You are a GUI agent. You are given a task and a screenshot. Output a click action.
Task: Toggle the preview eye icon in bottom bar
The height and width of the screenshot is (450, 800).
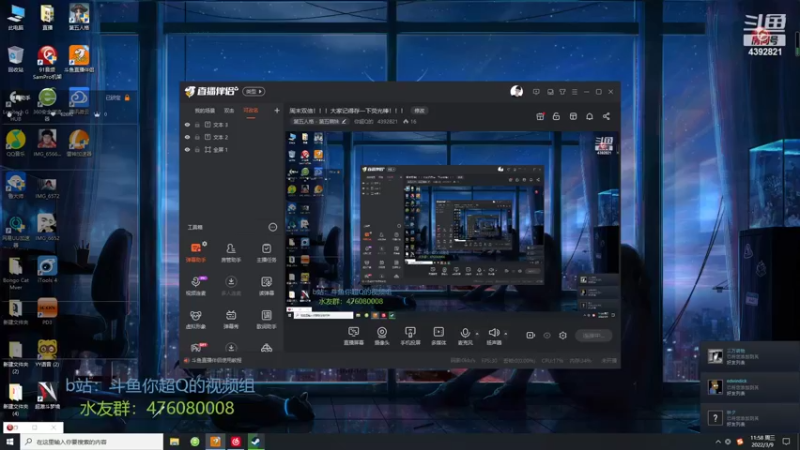point(547,335)
